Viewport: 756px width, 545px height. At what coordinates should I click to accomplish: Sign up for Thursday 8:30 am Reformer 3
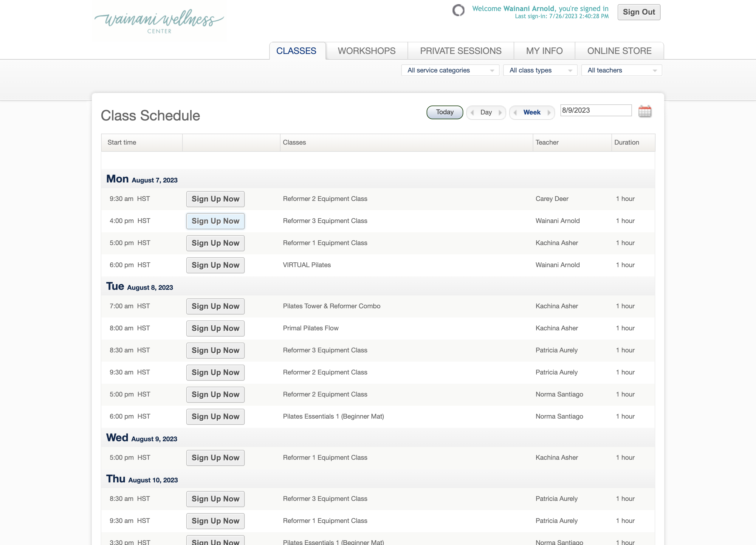point(215,499)
